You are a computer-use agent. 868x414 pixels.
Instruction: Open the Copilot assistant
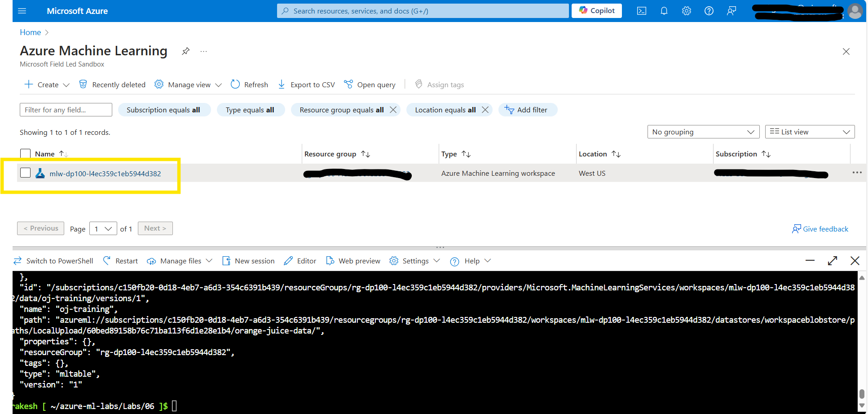(597, 10)
